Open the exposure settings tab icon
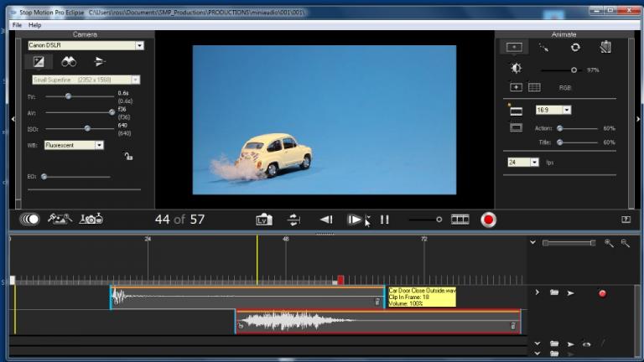 click(39, 62)
